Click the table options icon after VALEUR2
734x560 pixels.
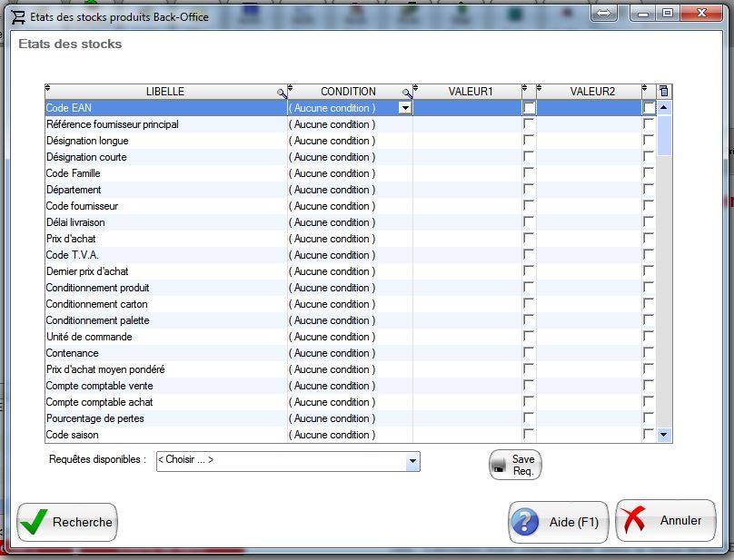[663, 92]
